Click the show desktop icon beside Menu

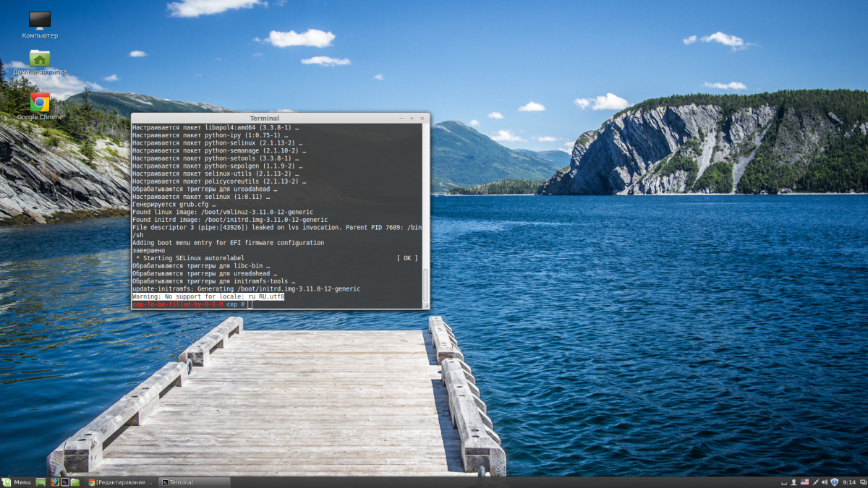tap(41, 482)
